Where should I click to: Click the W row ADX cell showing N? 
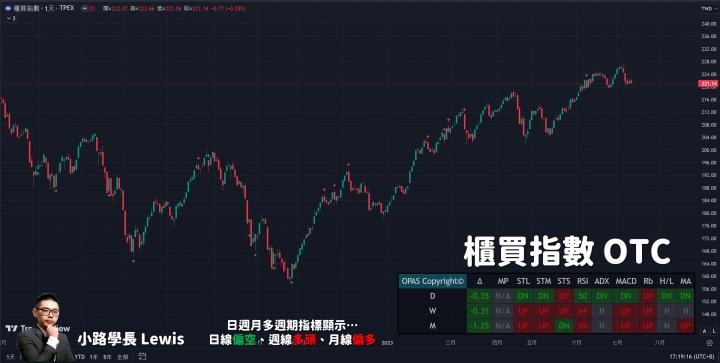tap(602, 311)
